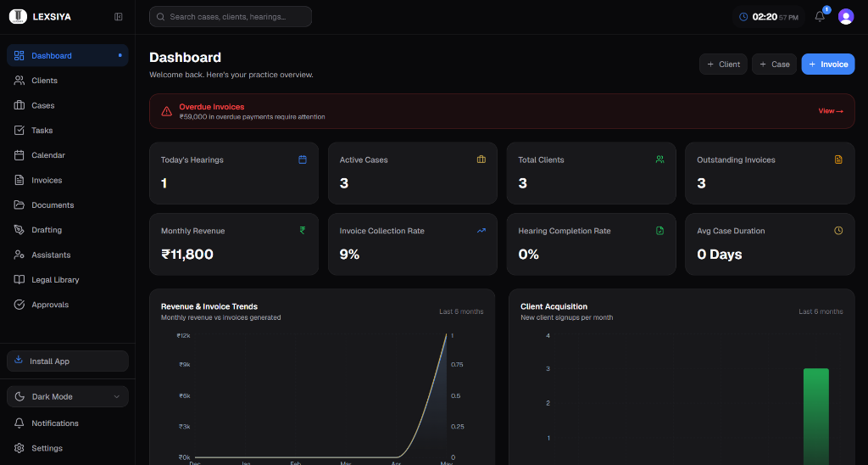Open Settings in sidebar
The width and height of the screenshot is (868, 465).
(x=68, y=448)
